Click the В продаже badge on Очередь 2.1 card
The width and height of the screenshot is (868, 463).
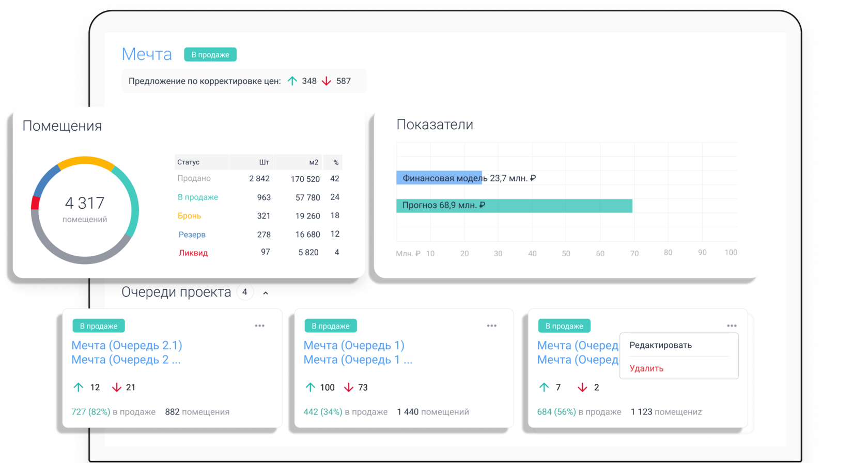click(99, 326)
